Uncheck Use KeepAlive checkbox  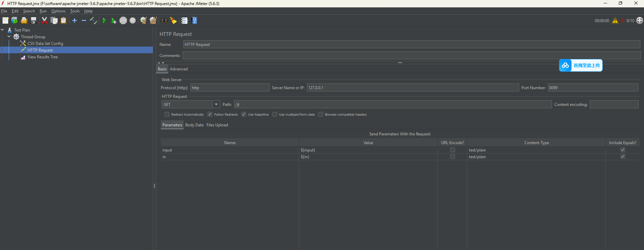(x=244, y=114)
